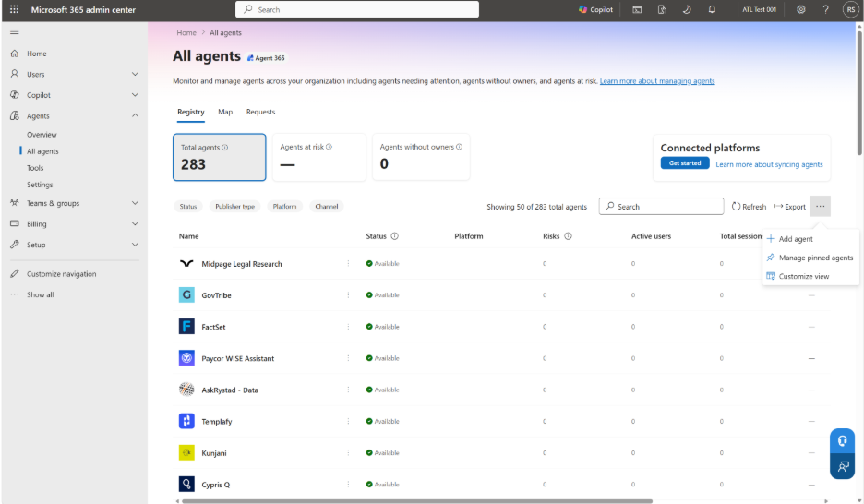Sort by the Name column header
The image size is (864, 504).
(x=188, y=235)
